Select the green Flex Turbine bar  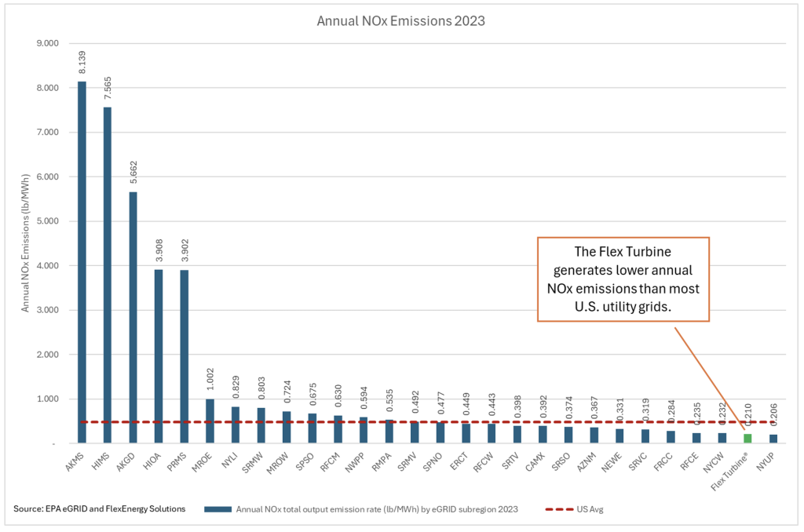tap(747, 439)
